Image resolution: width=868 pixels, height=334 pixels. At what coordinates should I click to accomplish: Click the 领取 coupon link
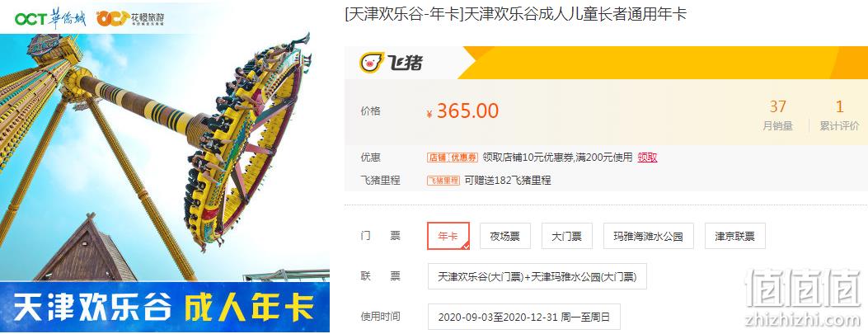647,158
